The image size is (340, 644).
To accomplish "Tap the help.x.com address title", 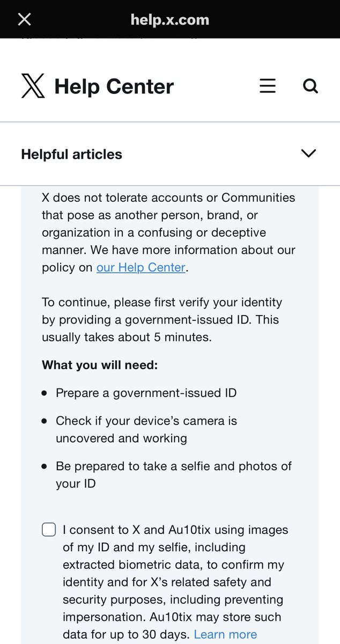I will click(x=170, y=20).
